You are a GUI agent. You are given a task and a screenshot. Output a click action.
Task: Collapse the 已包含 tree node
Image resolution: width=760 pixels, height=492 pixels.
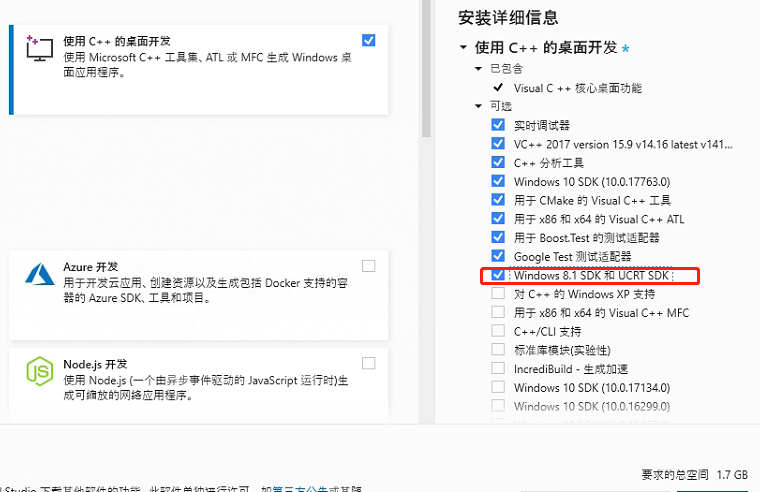(479, 69)
